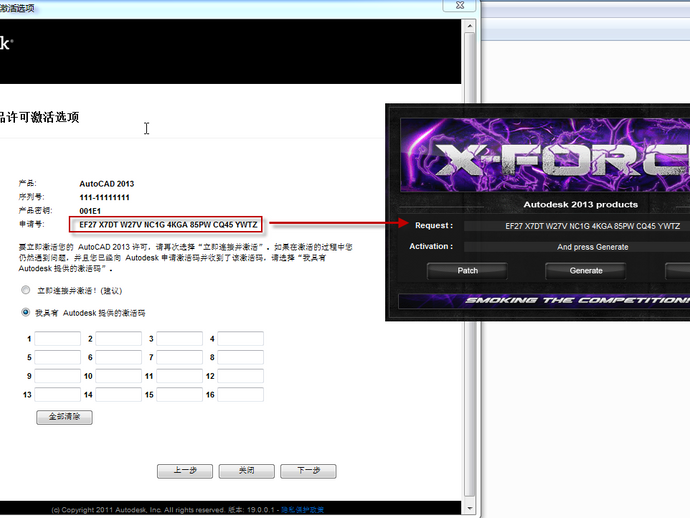
Task: Click the scroll down arrow in the activation dialog
Action: click(x=470, y=508)
